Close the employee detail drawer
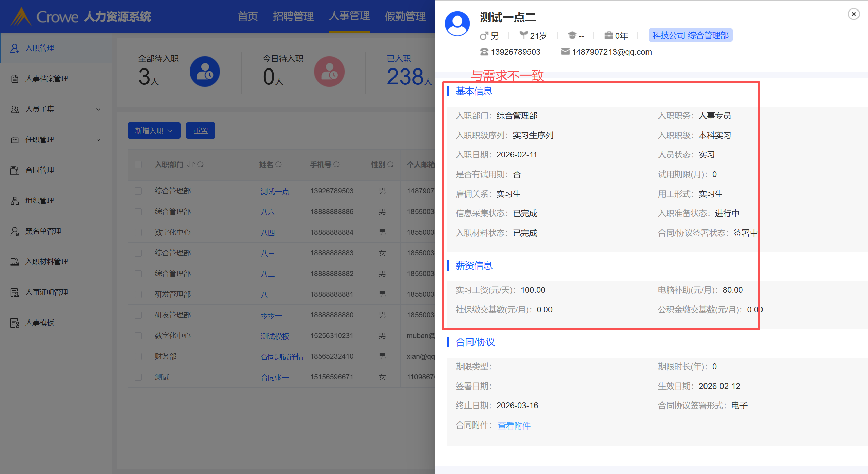 [853, 14]
